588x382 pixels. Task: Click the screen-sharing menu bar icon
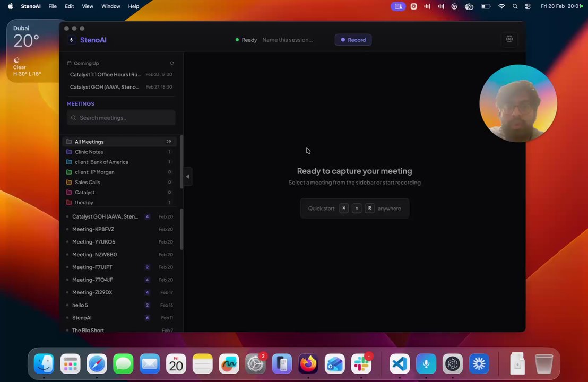(398, 6)
